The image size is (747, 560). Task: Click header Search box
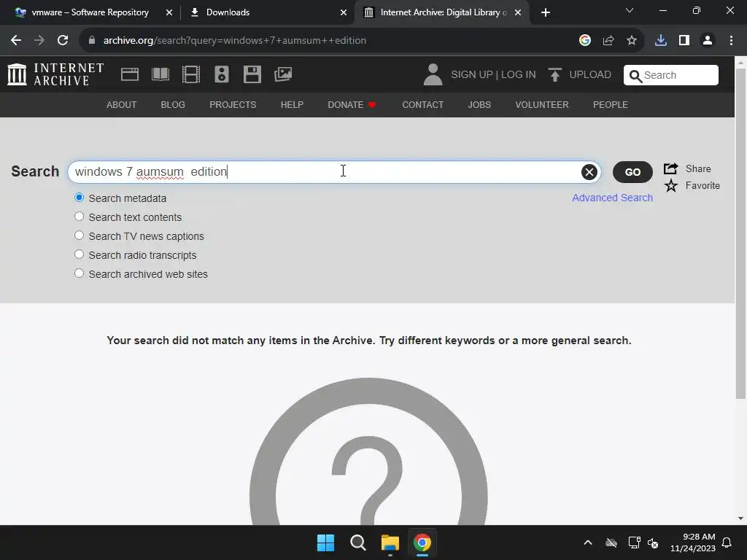point(671,75)
